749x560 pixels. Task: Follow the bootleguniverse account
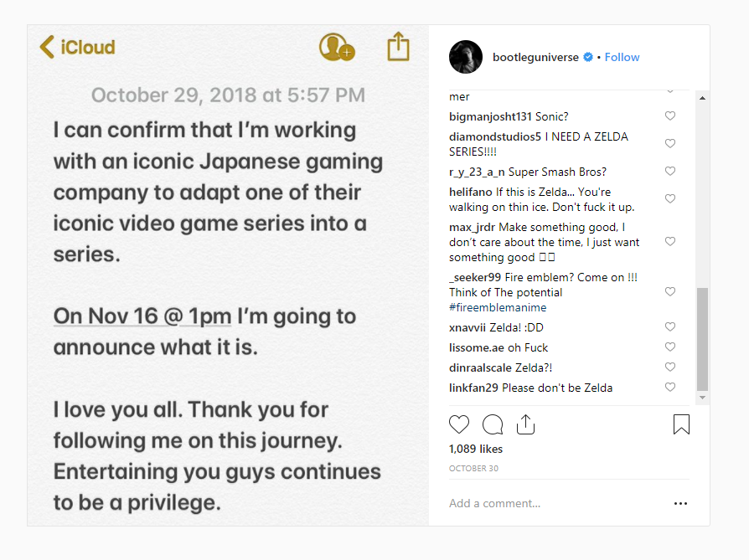click(x=622, y=57)
